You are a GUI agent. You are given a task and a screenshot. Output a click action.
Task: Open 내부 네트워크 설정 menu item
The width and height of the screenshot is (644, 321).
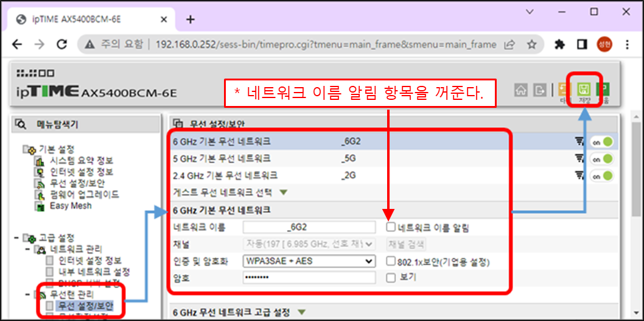(x=94, y=272)
